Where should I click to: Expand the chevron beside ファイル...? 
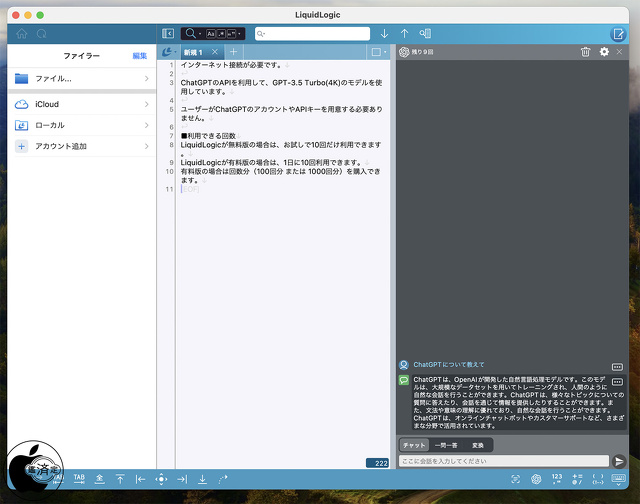coord(147,78)
